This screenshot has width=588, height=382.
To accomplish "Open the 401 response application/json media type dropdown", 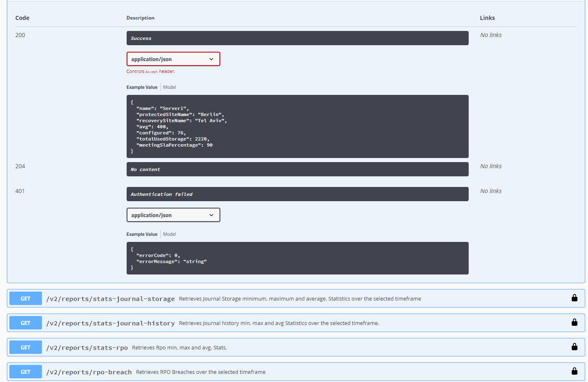I will pyautogui.click(x=173, y=215).
